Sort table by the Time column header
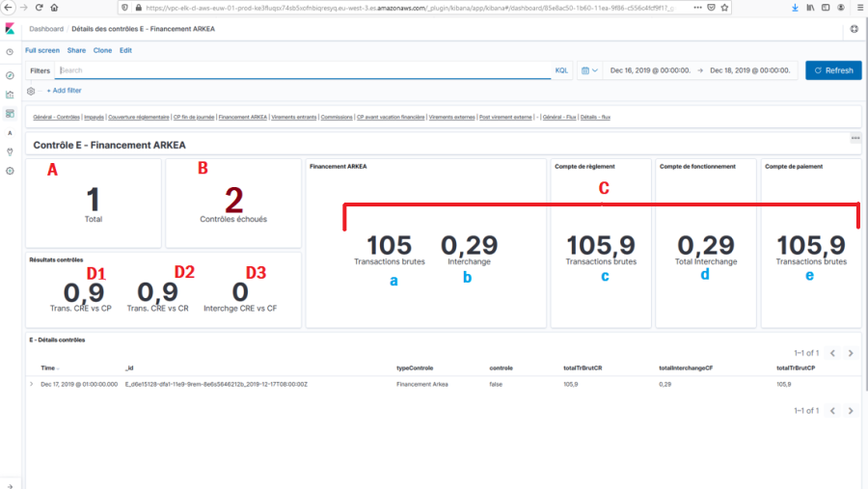868x489 pixels. [48, 368]
